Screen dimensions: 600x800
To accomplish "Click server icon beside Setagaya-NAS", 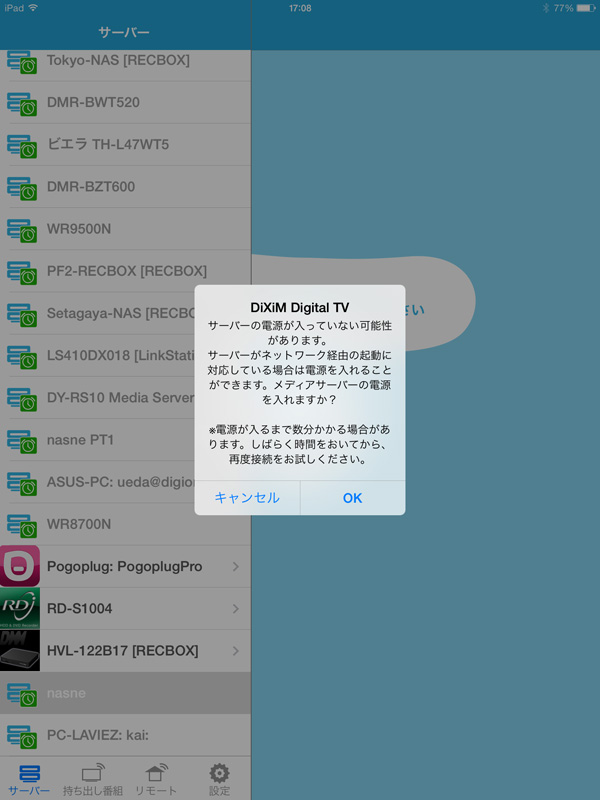I will pyautogui.click(x=22, y=315).
